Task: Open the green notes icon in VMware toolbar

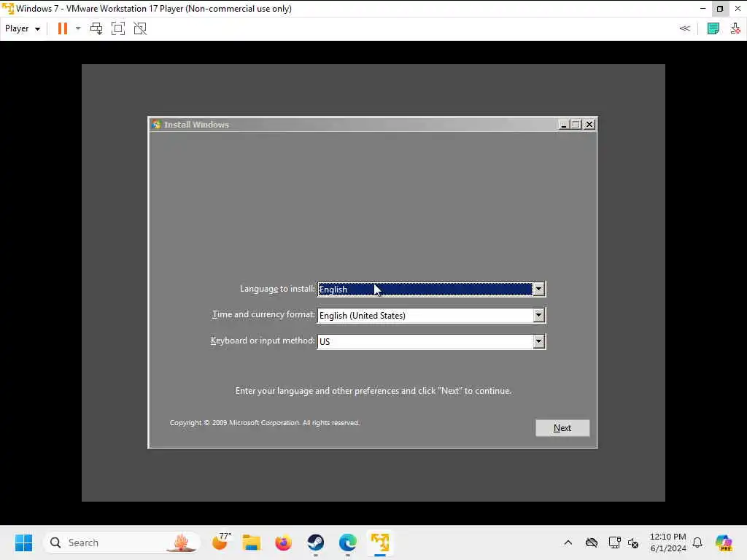Action: [x=713, y=28]
